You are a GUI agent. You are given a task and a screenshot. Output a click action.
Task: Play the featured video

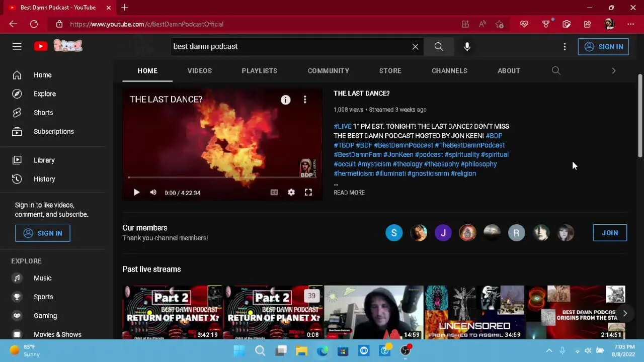136,192
